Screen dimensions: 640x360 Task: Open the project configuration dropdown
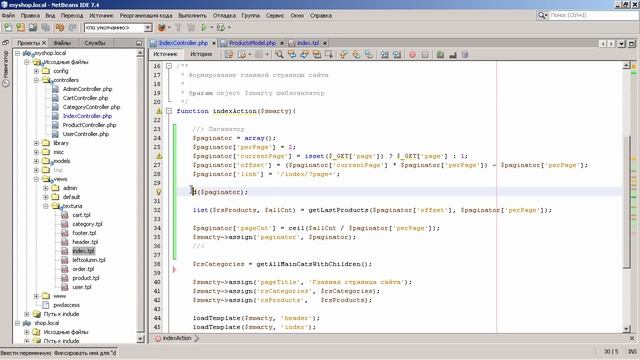[148, 28]
